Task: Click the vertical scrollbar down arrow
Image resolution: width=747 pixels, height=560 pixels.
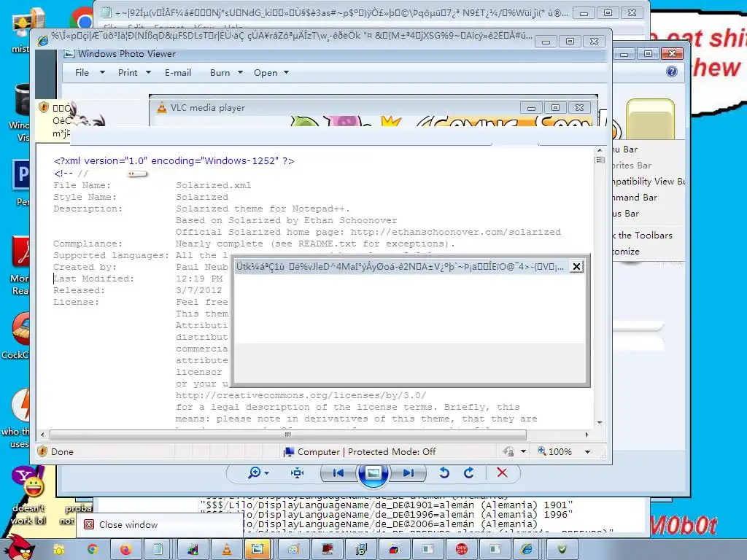Action: click(x=600, y=422)
